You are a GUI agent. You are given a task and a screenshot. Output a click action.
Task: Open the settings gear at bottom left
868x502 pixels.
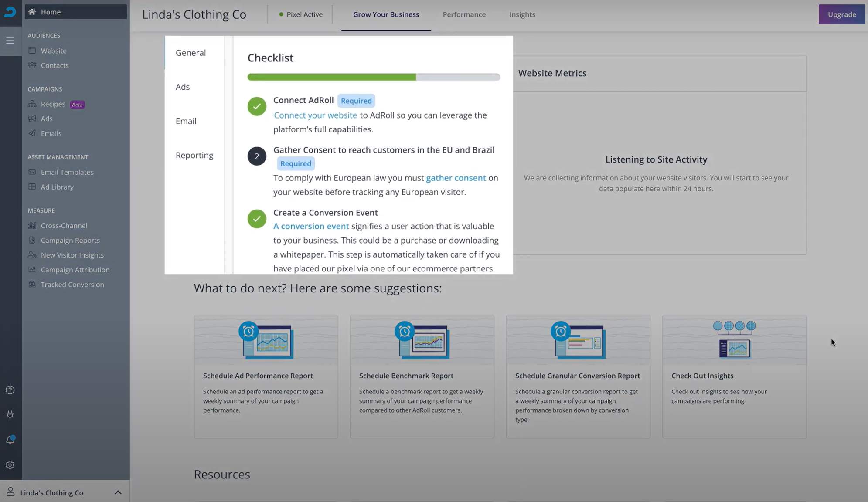pyautogui.click(x=10, y=465)
